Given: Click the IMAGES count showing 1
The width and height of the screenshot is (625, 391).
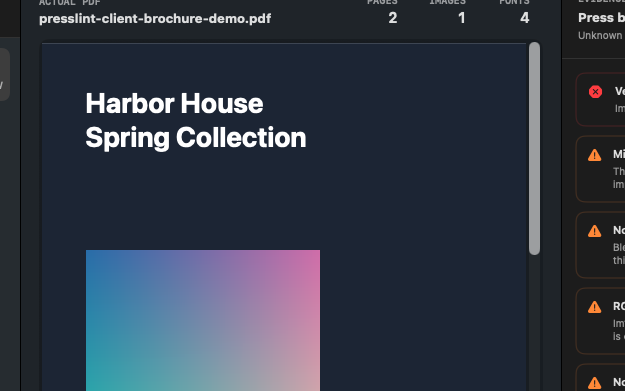Looking at the screenshot, I should pos(462,18).
